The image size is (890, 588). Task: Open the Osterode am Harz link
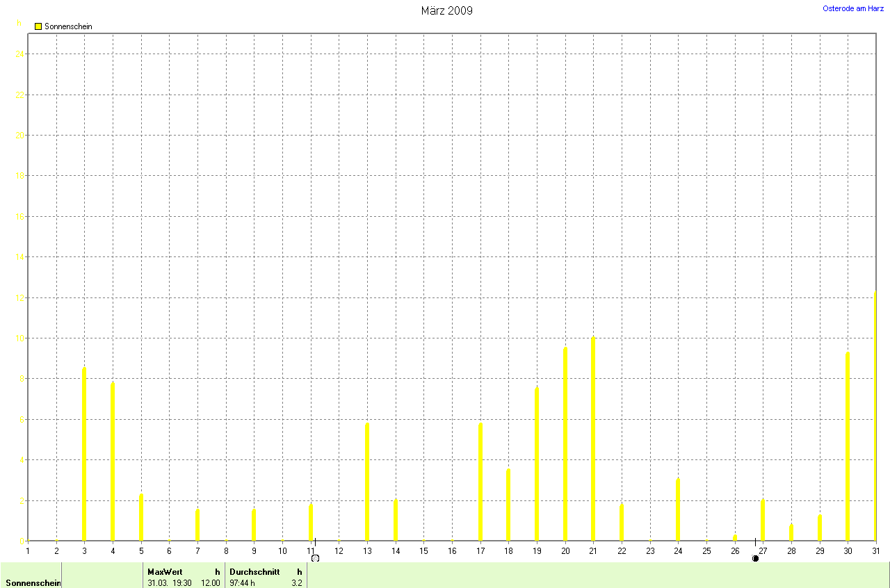coord(852,8)
